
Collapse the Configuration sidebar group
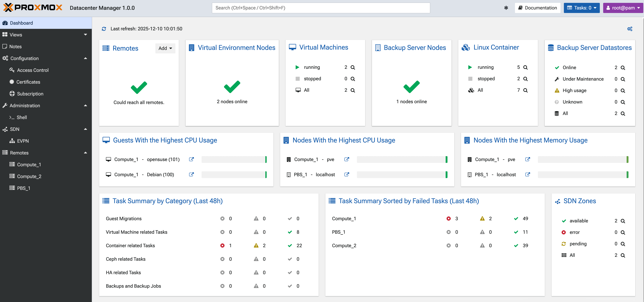coord(85,58)
